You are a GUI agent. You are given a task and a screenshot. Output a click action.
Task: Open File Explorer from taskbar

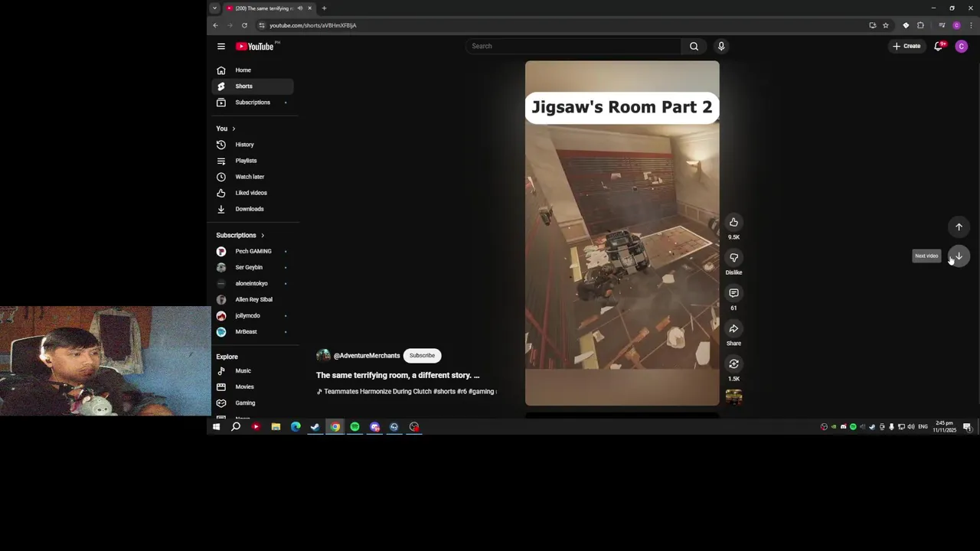(x=276, y=427)
